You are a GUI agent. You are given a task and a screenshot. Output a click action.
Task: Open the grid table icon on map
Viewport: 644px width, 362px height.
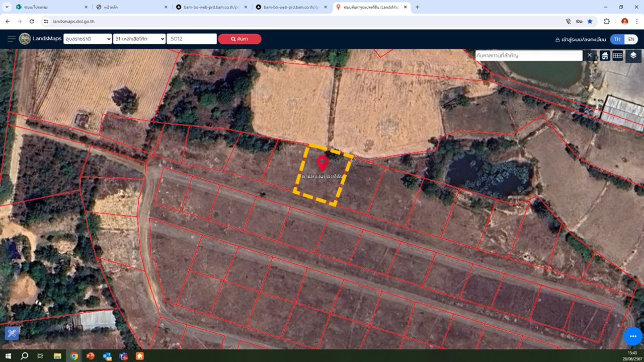click(617, 55)
